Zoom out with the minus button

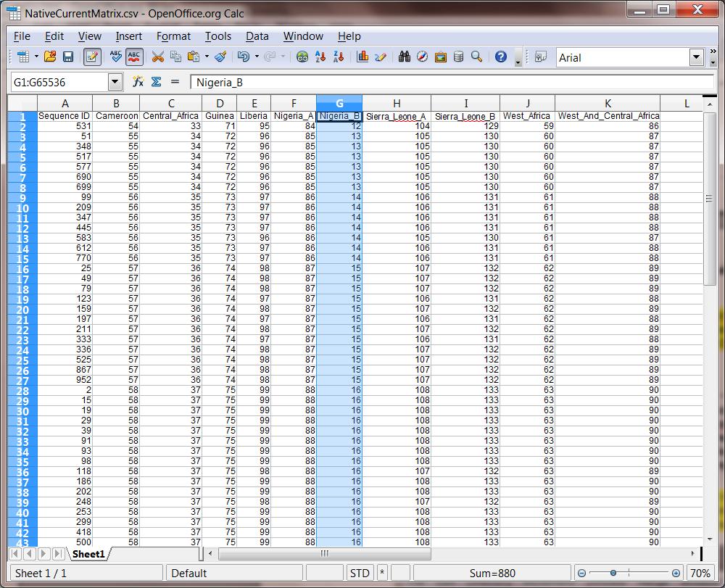click(581, 573)
